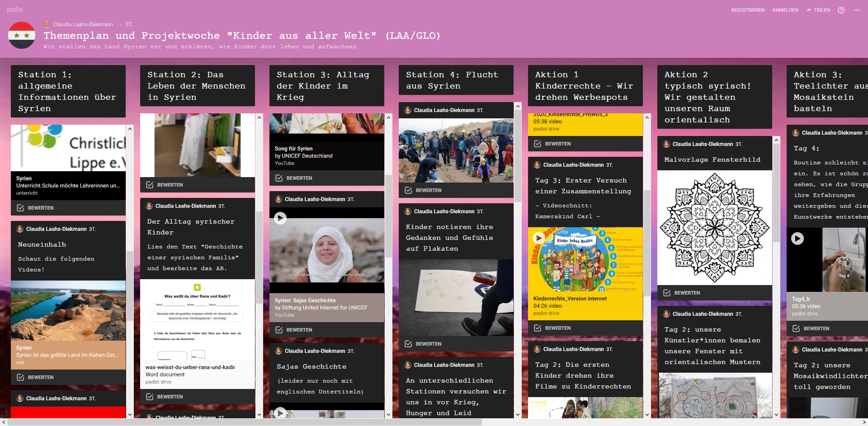Click the Syrian flag padlet icon
The height and width of the screenshot is (426, 868).
(x=22, y=35)
